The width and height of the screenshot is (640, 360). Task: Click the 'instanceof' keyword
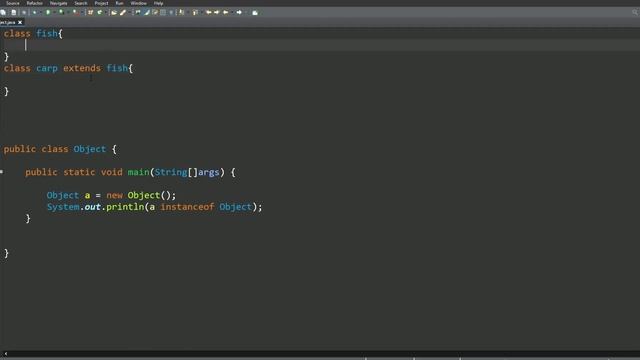[x=187, y=207]
